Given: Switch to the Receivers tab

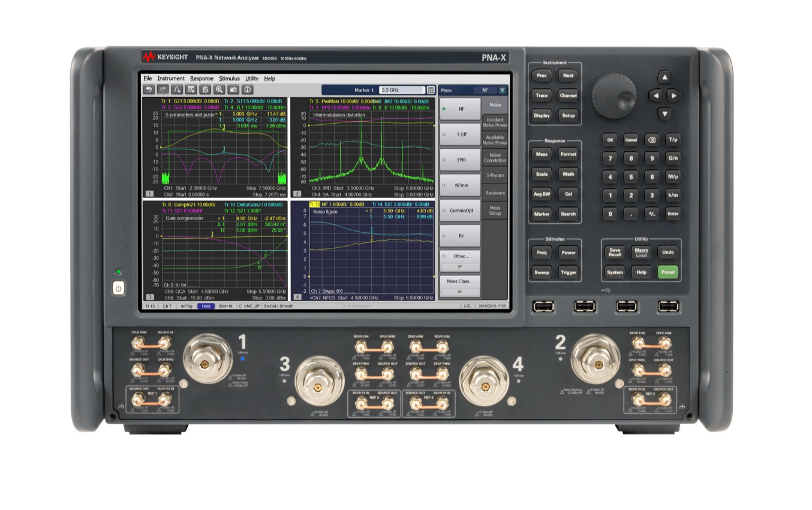Looking at the screenshot, I should coord(495,192).
